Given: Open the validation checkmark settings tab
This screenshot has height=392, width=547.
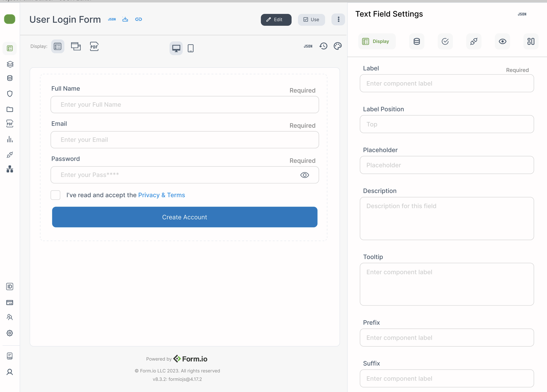Looking at the screenshot, I should tap(445, 41).
